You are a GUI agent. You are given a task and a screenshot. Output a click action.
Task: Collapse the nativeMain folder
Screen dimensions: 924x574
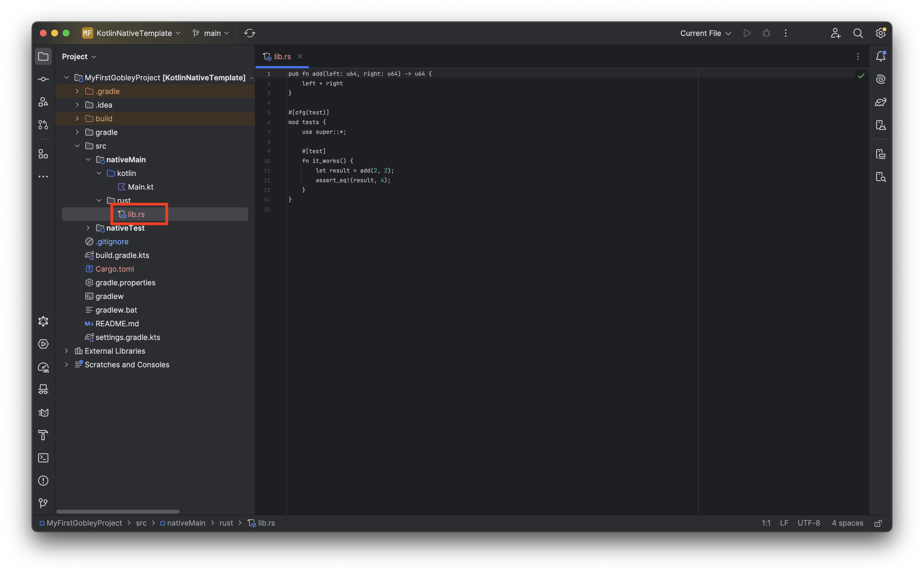88,159
